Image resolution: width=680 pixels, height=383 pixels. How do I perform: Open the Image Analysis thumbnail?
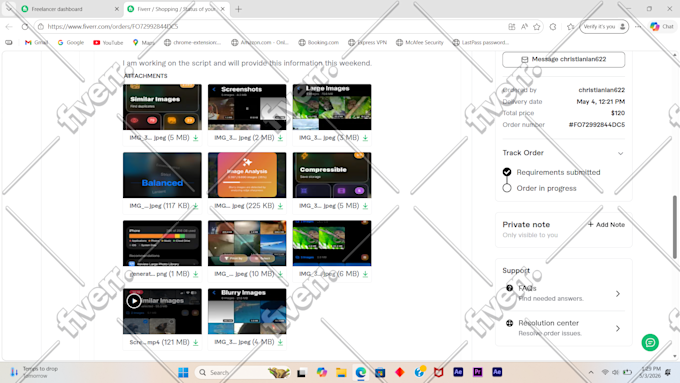click(247, 175)
